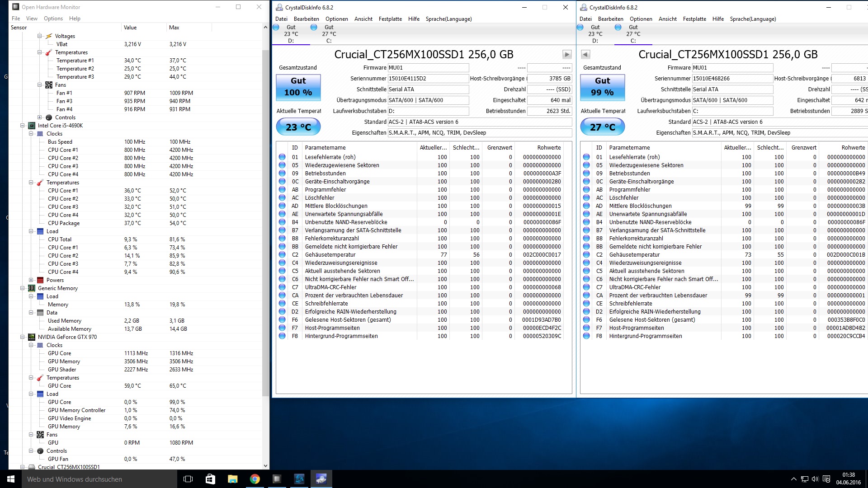
Task: Click the Generic Memory RAM icon
Action: 32,288
